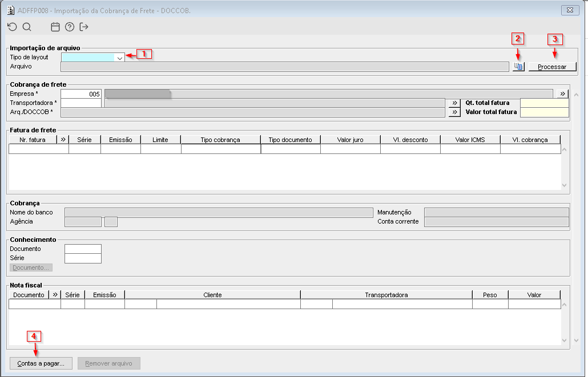Click the Série column in Fatura de frete
Image resolution: width=588 pixels, height=377 pixels.
tap(84, 140)
